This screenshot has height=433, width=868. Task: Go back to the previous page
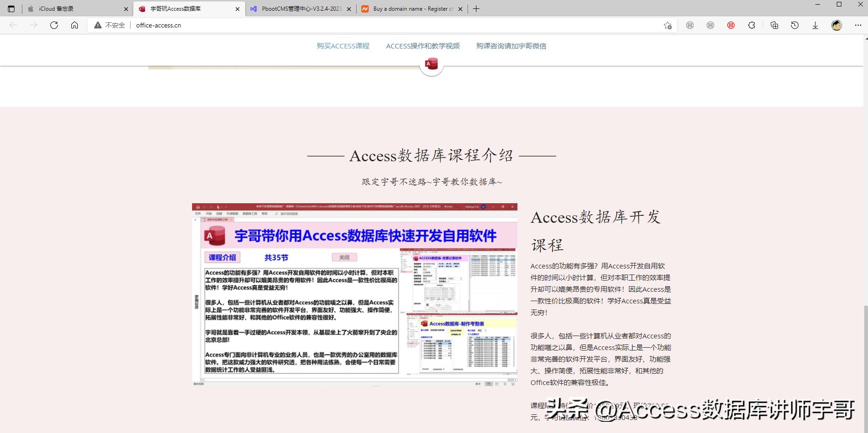click(13, 25)
